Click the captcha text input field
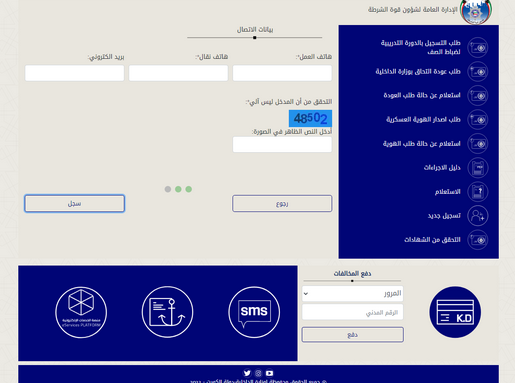This screenshot has width=515, height=383. click(x=282, y=144)
